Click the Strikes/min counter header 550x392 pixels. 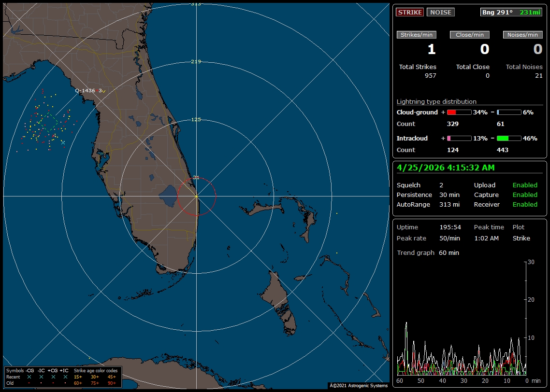[x=416, y=34]
